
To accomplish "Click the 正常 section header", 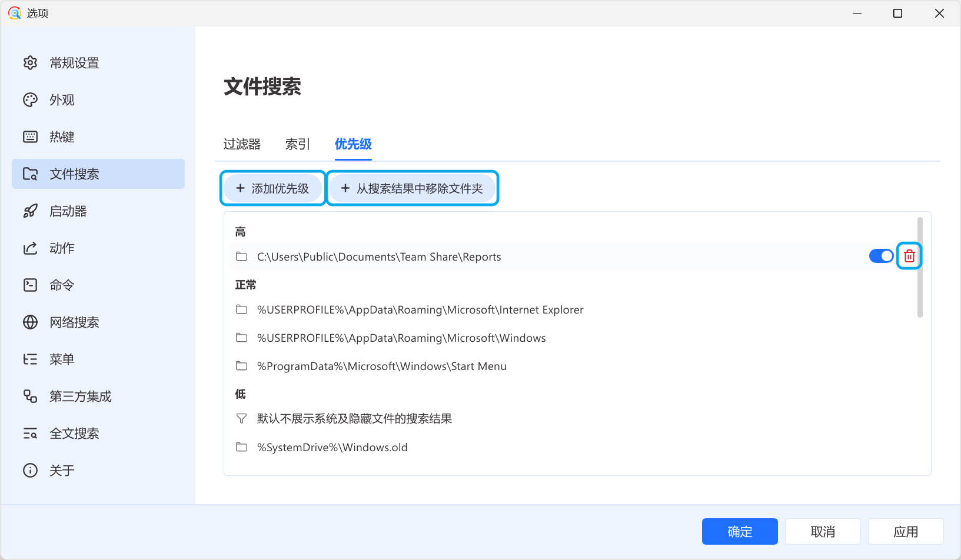I will point(246,285).
